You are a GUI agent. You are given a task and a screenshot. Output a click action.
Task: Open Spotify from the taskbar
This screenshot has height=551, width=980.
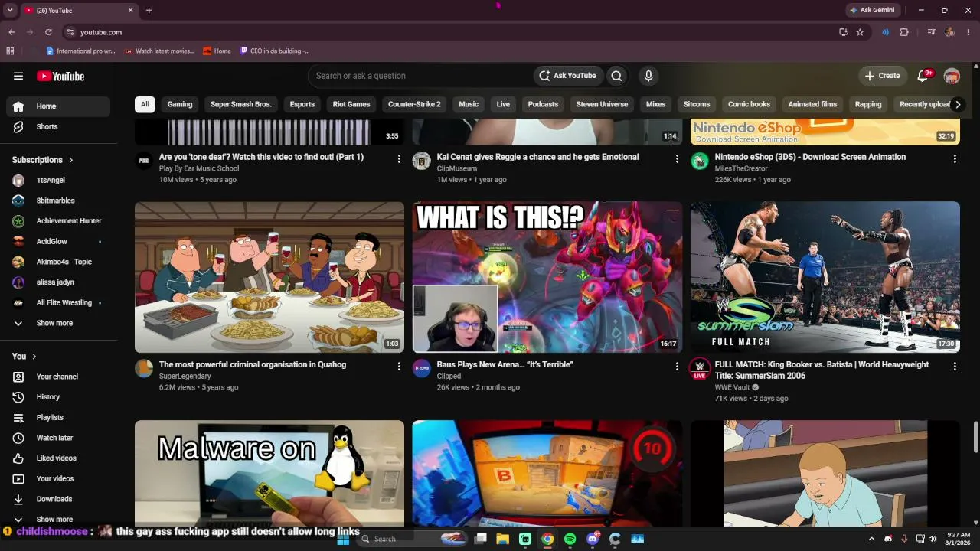tap(570, 539)
